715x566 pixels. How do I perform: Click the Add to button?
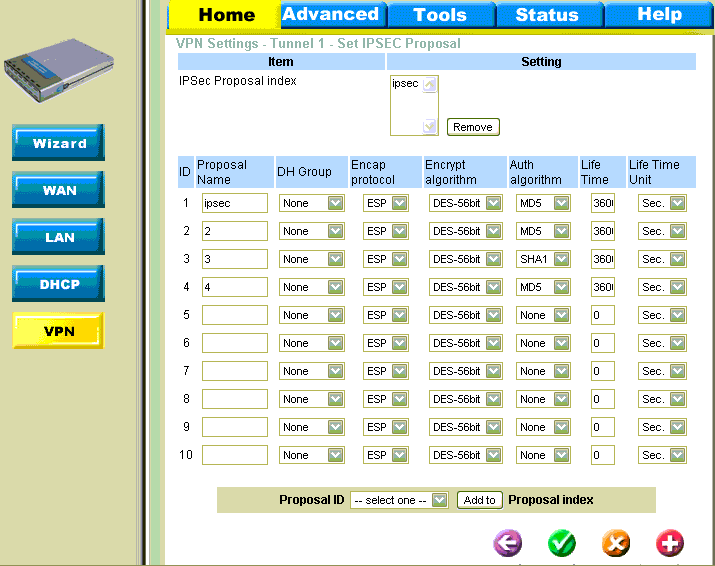coord(479,500)
